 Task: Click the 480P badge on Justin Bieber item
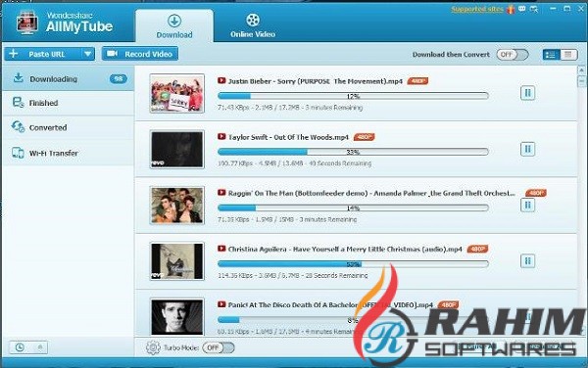(x=417, y=81)
